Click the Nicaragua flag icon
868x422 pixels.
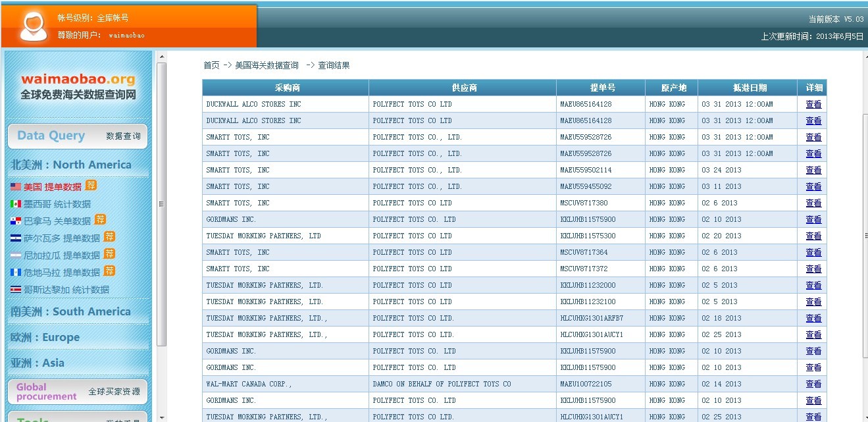point(16,255)
